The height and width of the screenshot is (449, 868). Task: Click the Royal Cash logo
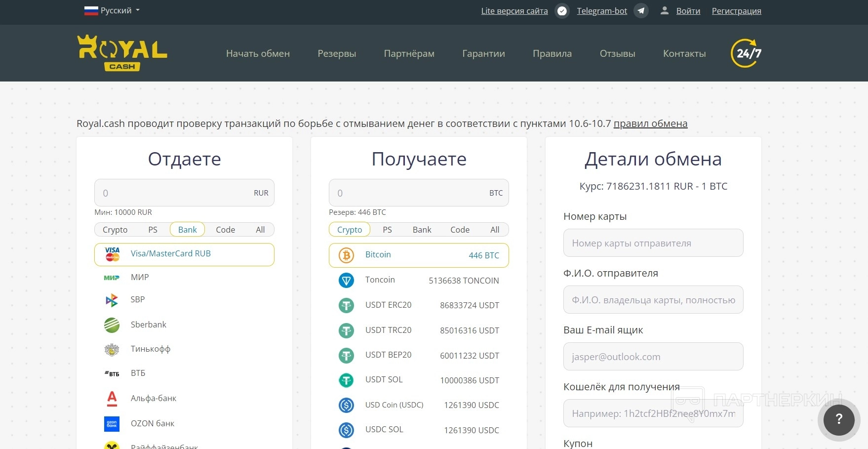[122, 53]
